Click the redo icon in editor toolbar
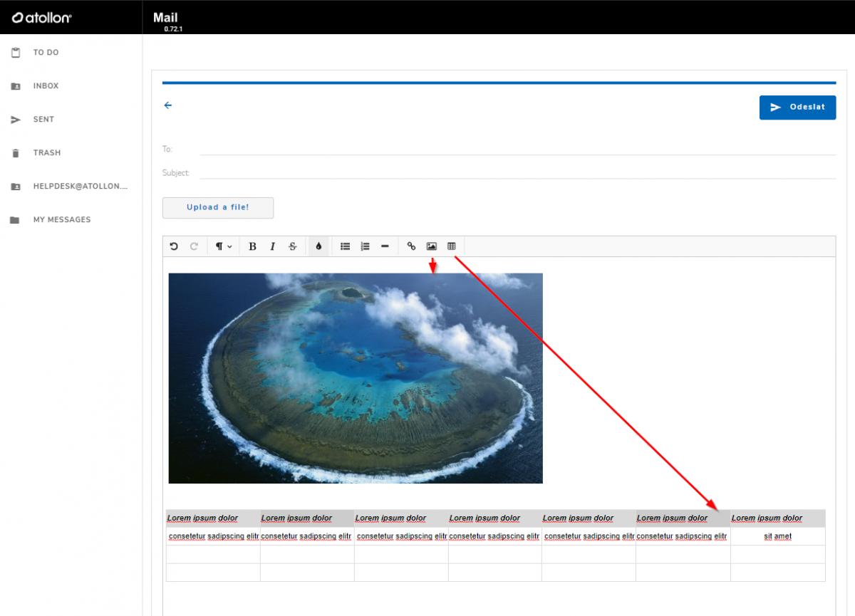The image size is (855, 616). point(194,246)
